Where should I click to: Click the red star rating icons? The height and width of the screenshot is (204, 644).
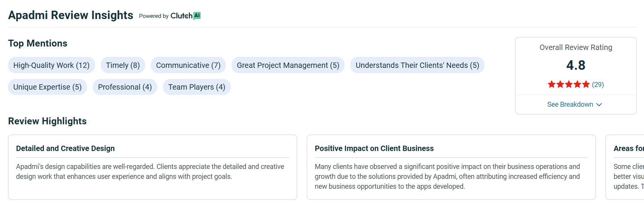[568, 84]
